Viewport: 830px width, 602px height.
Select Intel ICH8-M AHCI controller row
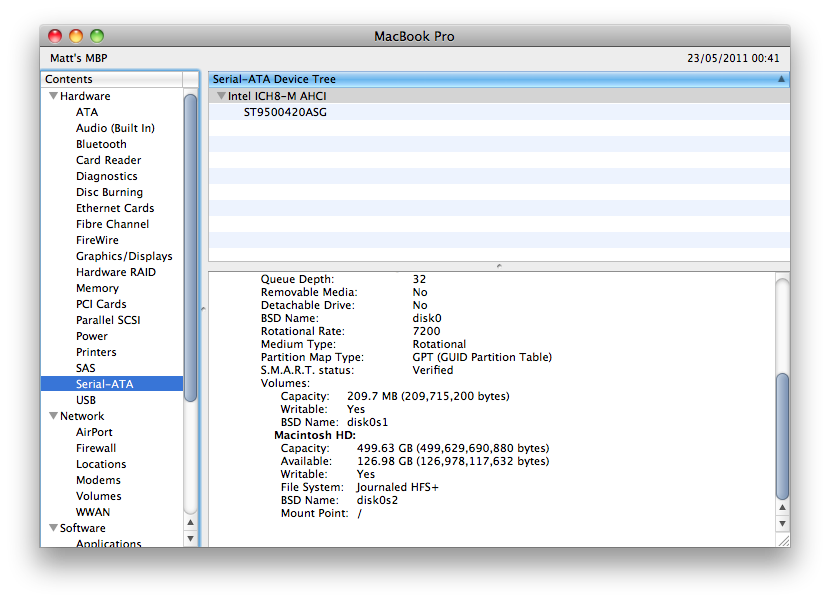click(x=499, y=96)
